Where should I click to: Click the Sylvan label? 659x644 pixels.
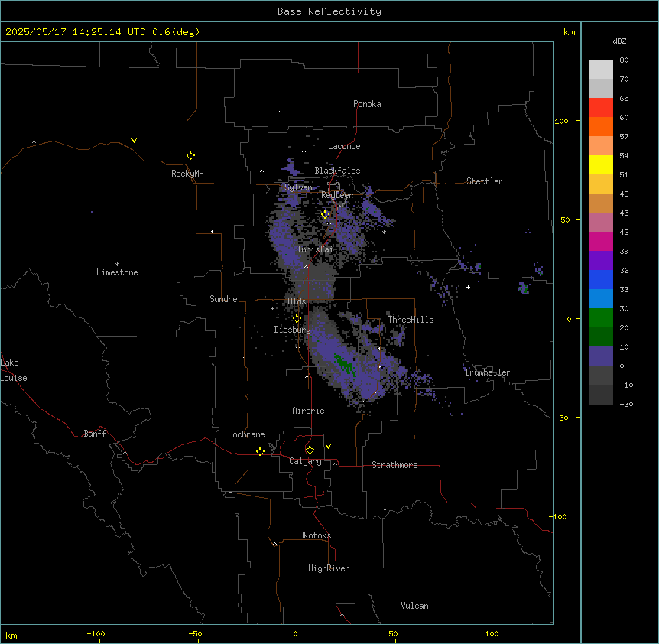(x=298, y=187)
